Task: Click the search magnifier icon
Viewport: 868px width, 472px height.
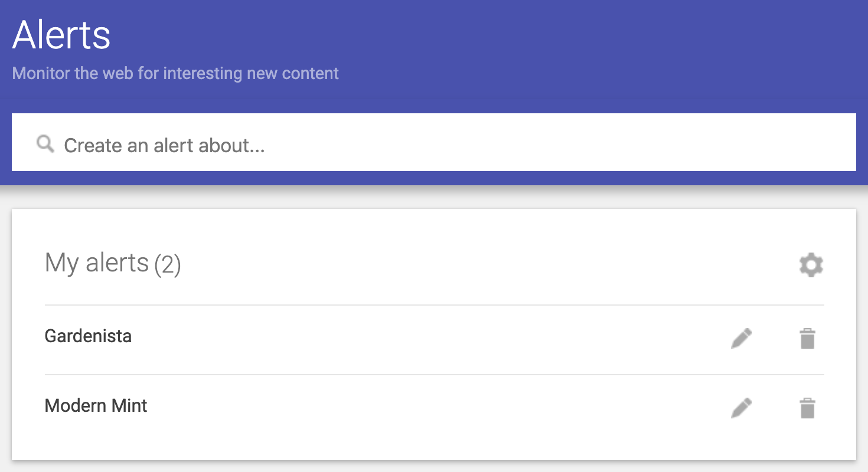Action: pos(45,143)
